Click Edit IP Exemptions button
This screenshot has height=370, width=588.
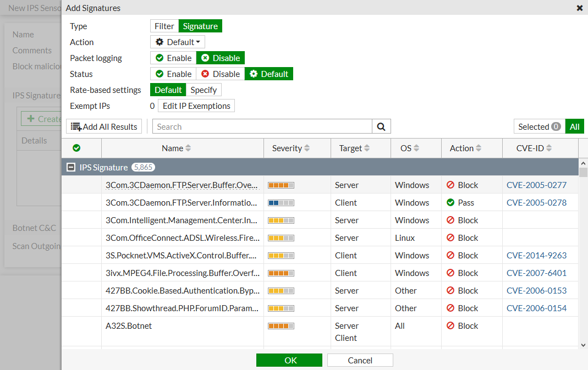pyautogui.click(x=196, y=106)
